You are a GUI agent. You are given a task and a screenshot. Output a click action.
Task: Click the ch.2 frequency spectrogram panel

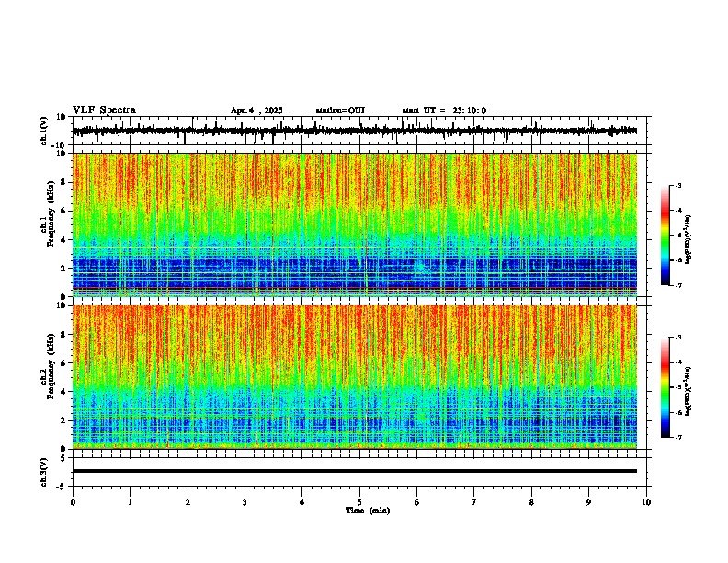coord(355,377)
